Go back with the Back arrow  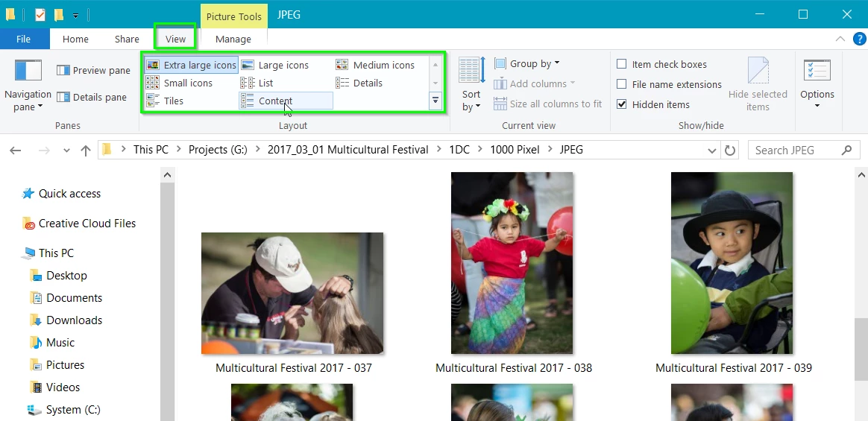point(16,150)
